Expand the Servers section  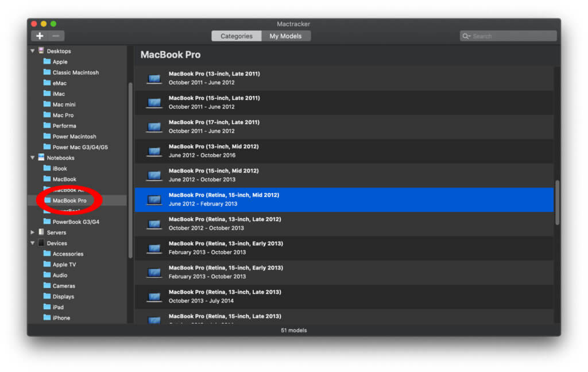(32, 232)
